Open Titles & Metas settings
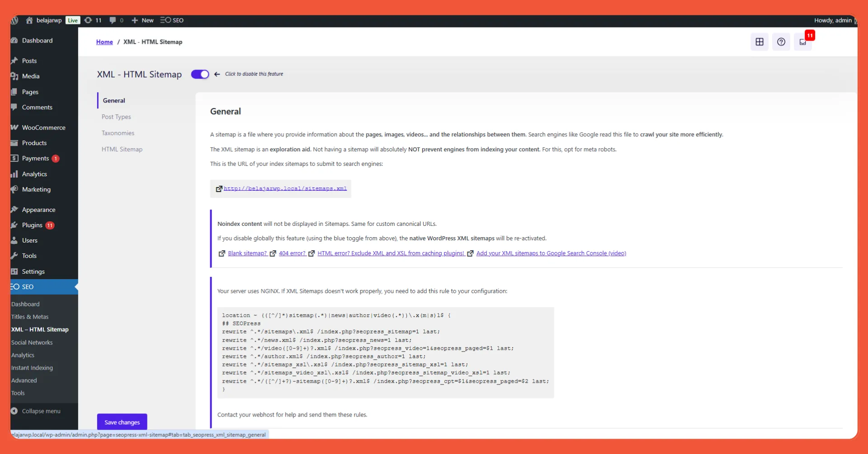 (30, 317)
